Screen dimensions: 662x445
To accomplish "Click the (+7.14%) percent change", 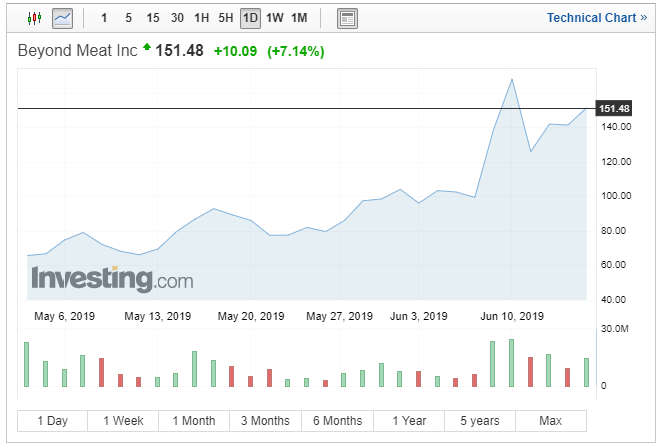I will point(296,51).
